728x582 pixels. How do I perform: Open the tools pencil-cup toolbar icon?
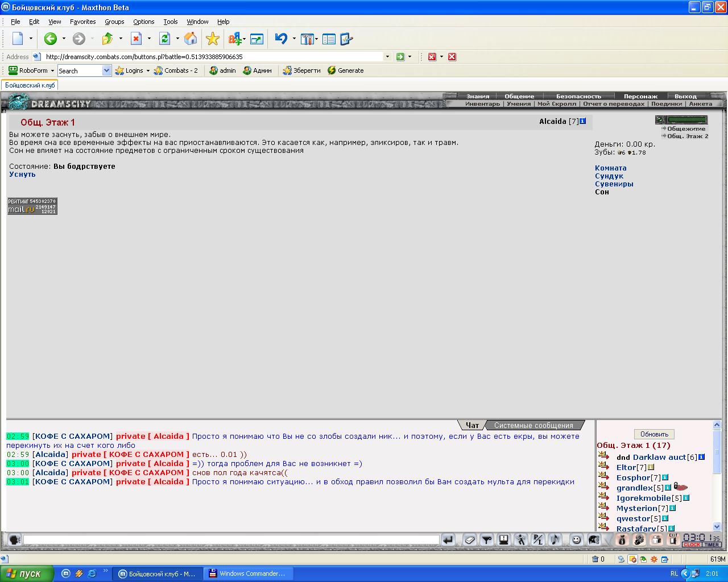pos(307,39)
